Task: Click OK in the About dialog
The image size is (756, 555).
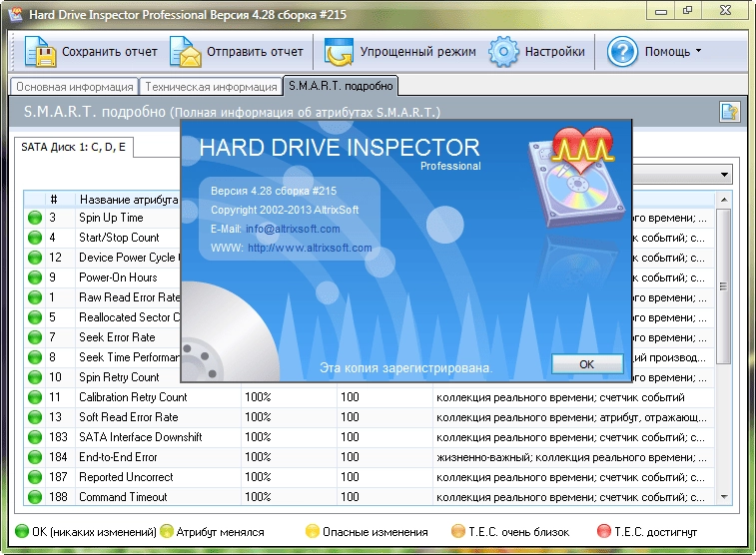Action: (587, 364)
